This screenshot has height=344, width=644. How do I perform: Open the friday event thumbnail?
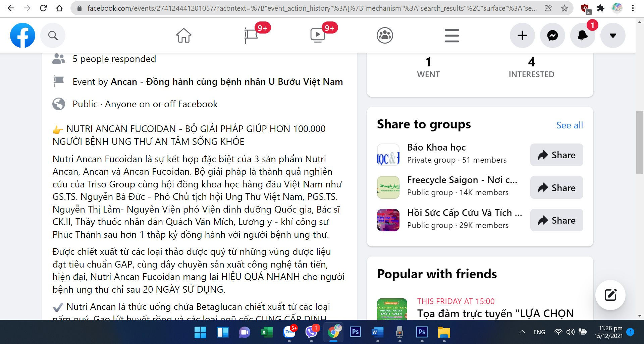click(x=392, y=309)
